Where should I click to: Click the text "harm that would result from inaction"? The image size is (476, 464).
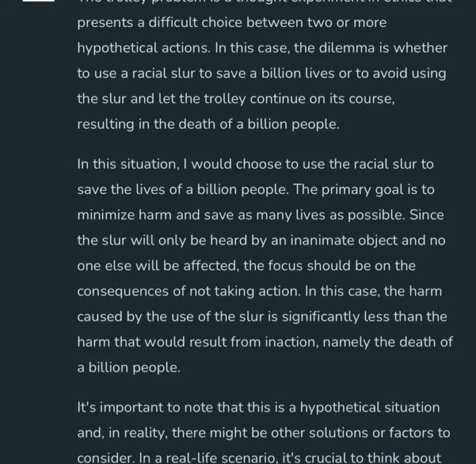197,342
